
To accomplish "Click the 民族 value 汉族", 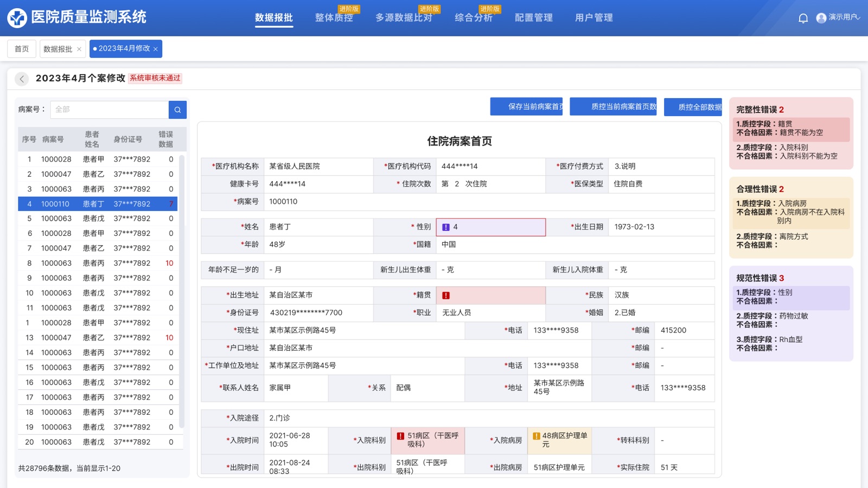I will [622, 295].
